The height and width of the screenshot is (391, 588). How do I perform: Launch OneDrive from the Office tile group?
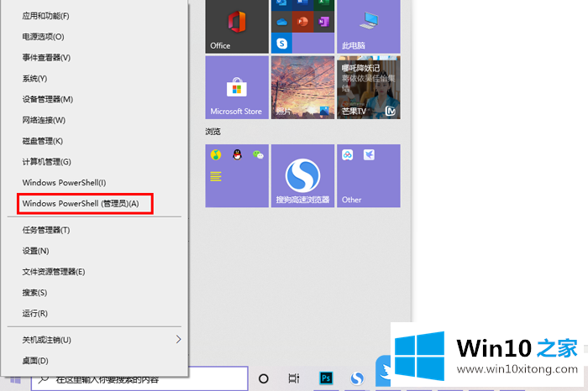281,23
